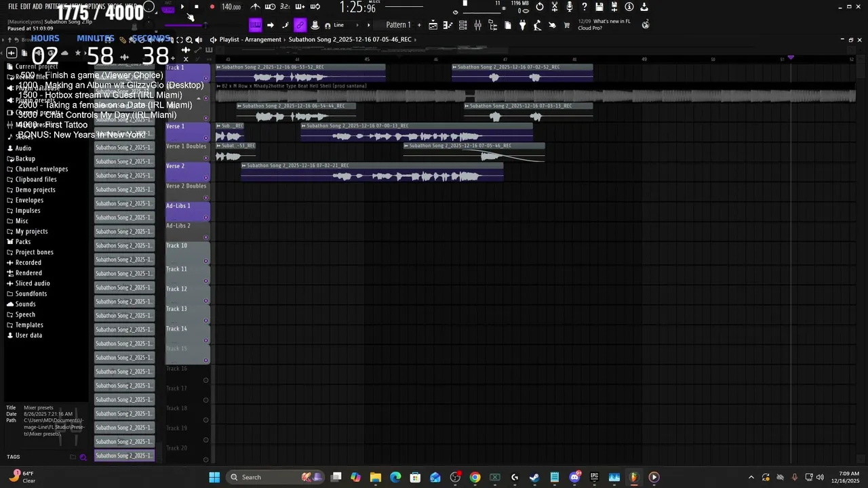Viewport: 868px width, 488px height.
Task: Click the Record button in transport
Action: click(212, 7)
